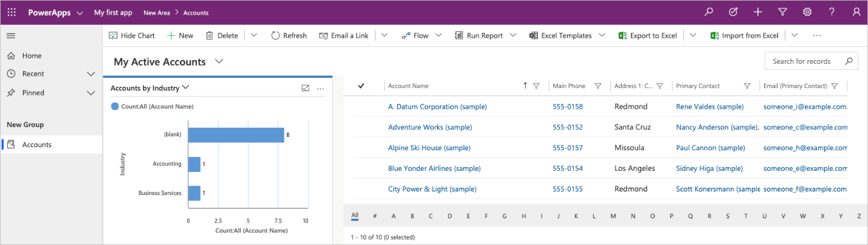Open the chart more options ellipsis

[x=320, y=88]
